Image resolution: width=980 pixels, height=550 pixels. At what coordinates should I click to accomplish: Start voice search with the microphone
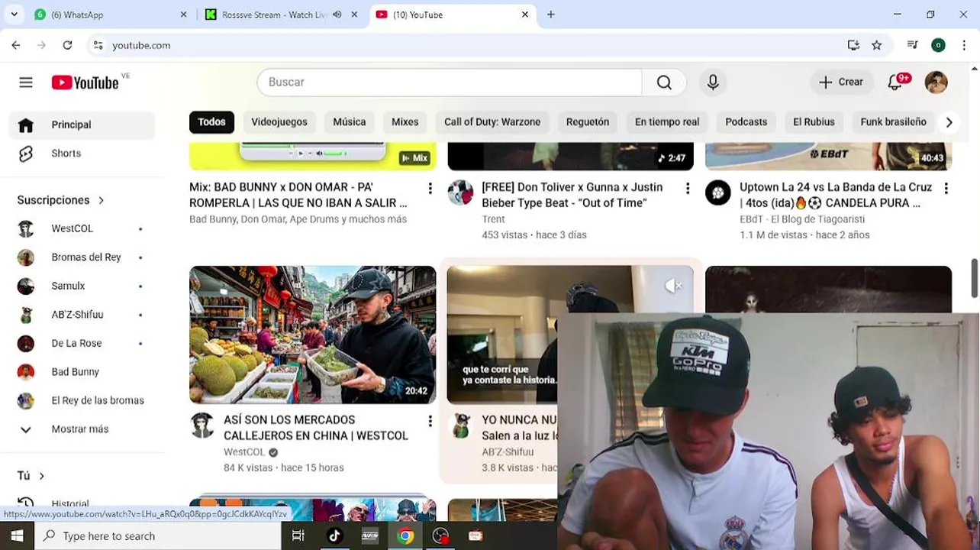tap(713, 82)
